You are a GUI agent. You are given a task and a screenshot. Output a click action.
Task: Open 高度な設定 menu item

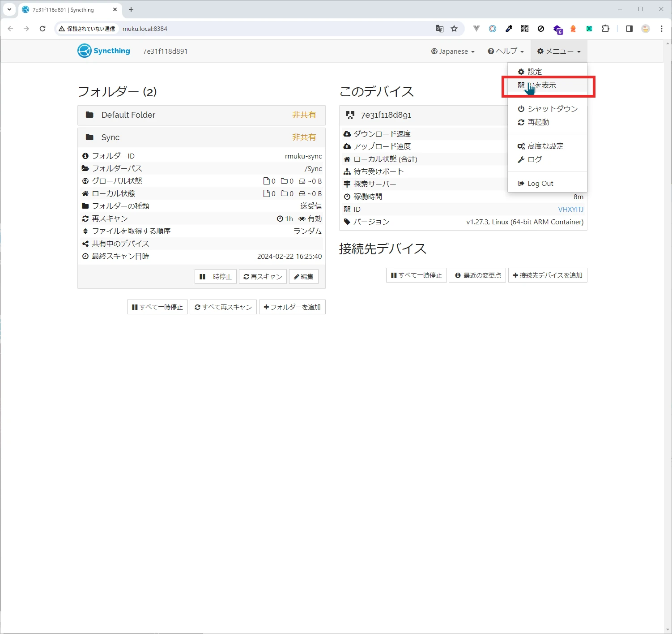pos(547,146)
